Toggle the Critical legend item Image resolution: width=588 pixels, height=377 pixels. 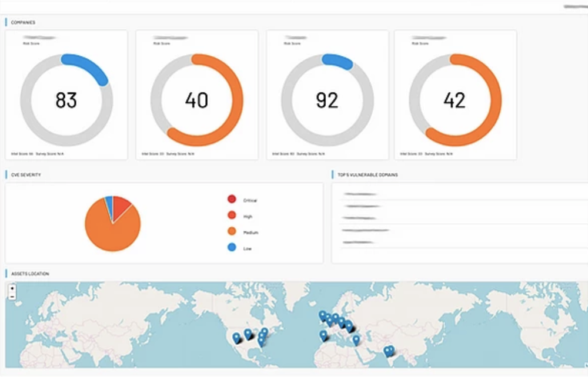point(242,200)
